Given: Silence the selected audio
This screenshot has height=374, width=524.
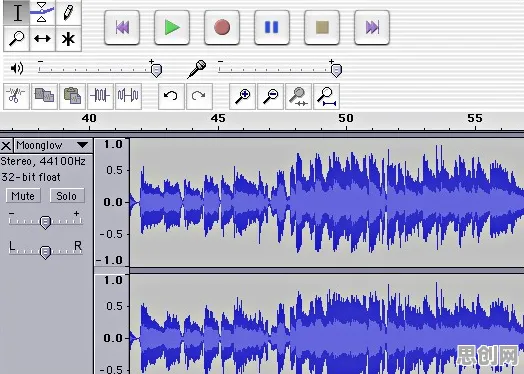Looking at the screenshot, I should click(128, 96).
